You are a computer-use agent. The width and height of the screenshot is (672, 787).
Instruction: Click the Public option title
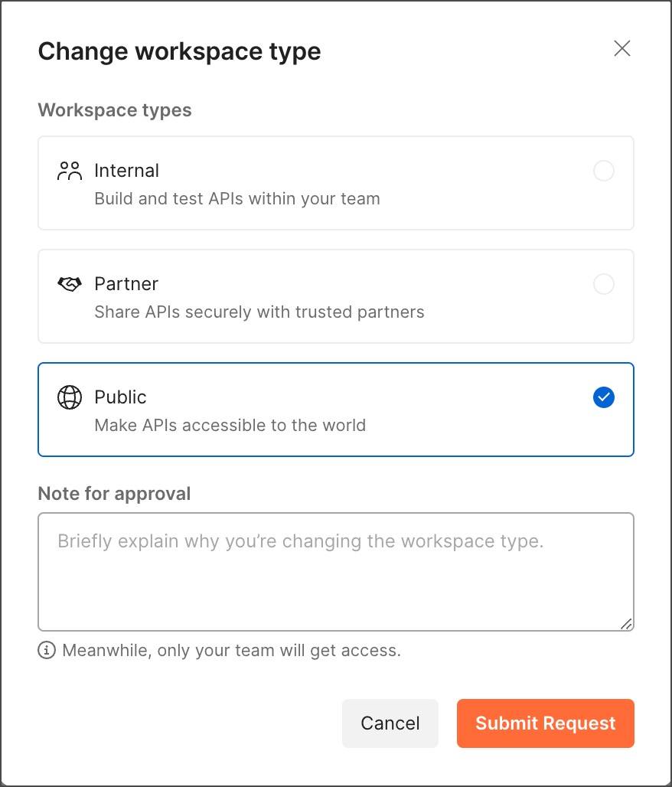(x=120, y=397)
